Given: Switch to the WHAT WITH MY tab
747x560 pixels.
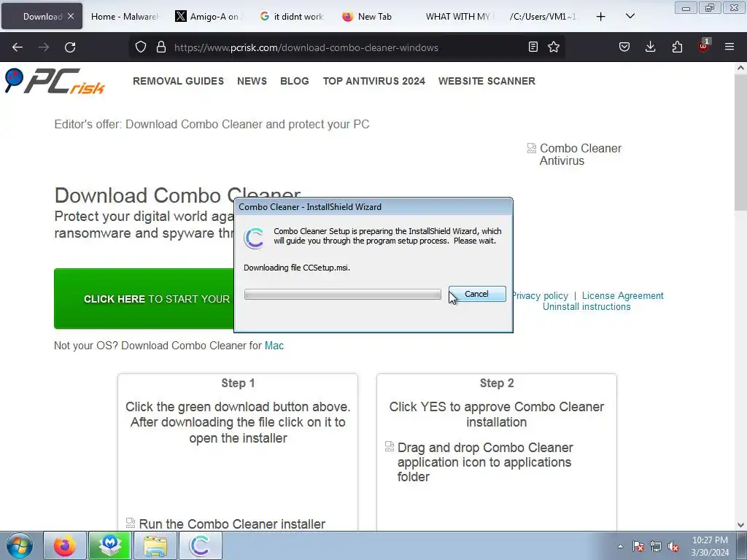Looking at the screenshot, I should pyautogui.click(x=457, y=16).
